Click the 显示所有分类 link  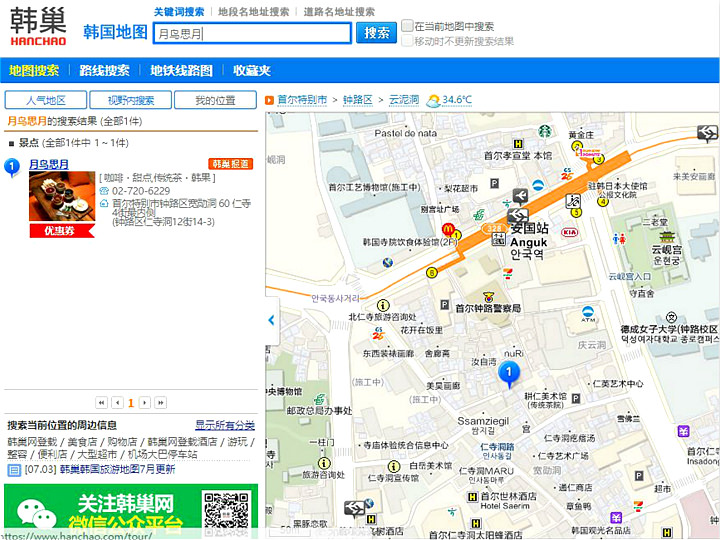(225, 425)
